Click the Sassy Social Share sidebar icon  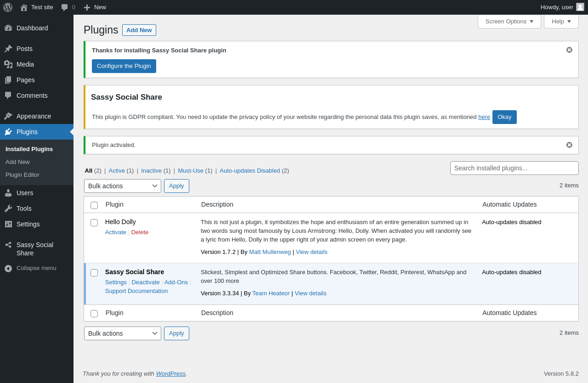tap(8, 245)
